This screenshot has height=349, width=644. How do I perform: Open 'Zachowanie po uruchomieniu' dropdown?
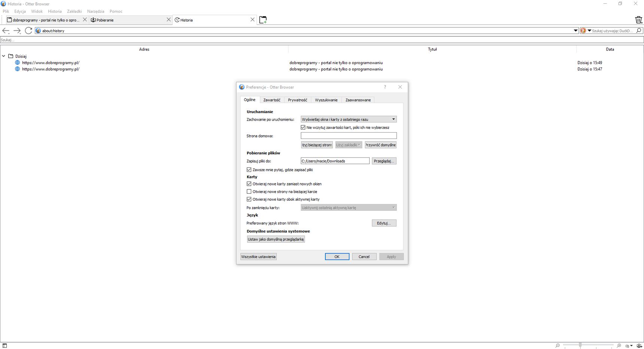coord(349,119)
